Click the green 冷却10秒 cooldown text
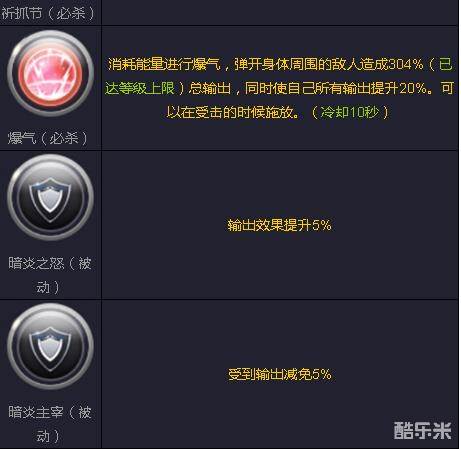Viewport: 461px width, 449px height. tap(350, 113)
